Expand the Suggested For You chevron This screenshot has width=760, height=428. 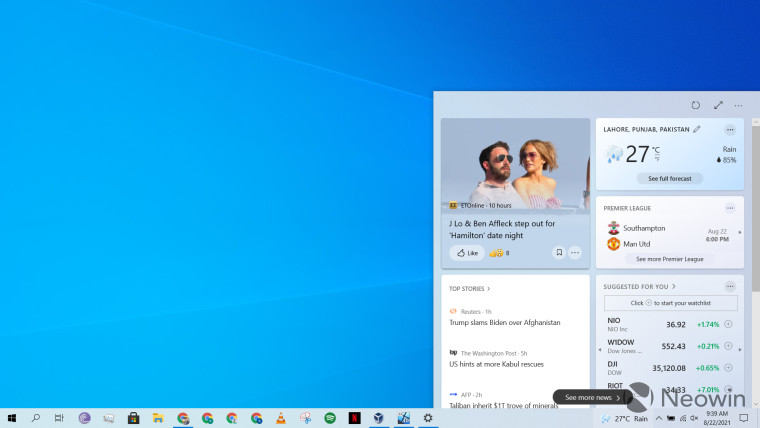point(674,286)
